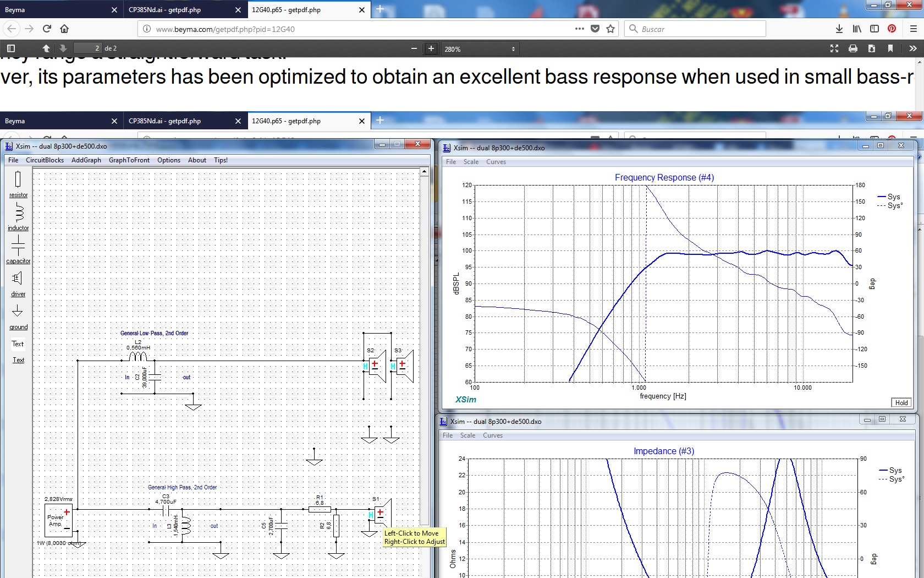Screen dimensions: 924x578
Task: Open File menu in Impedance window
Action: click(448, 435)
